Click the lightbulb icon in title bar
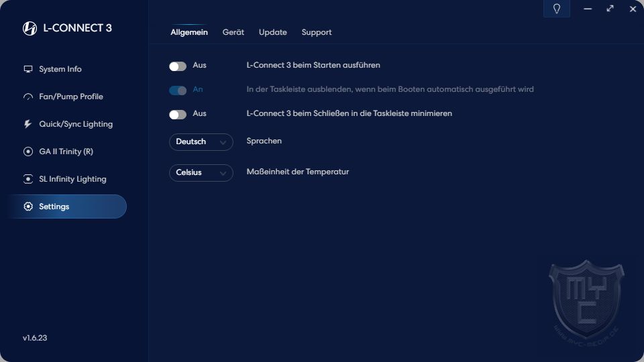Viewport: 644px width, 362px height. click(557, 9)
